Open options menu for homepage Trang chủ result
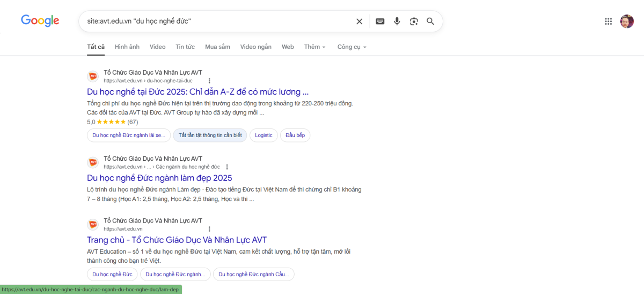 pos(209,229)
